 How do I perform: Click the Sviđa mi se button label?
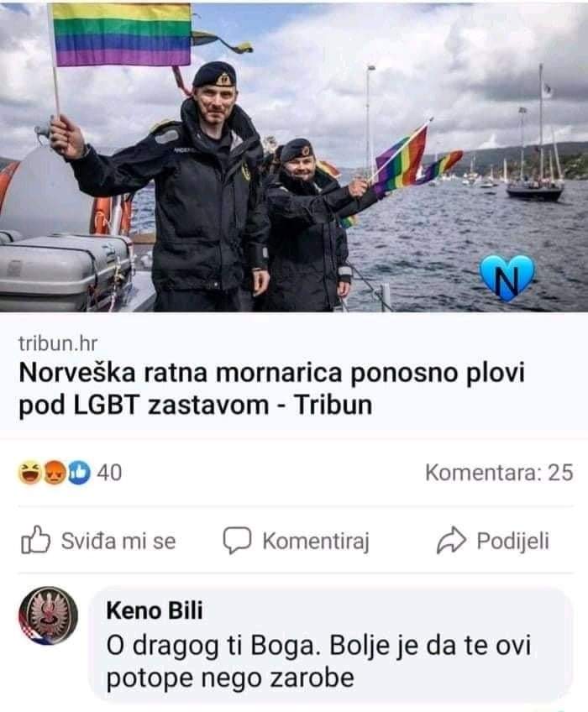click(x=118, y=541)
